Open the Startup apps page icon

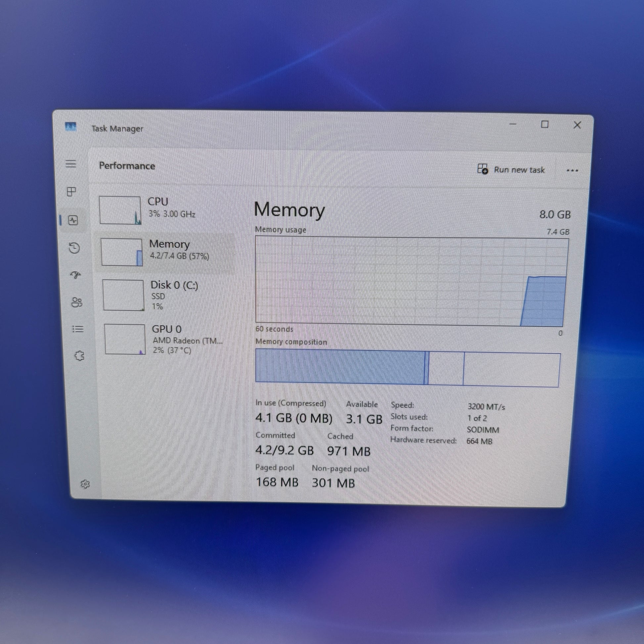(x=76, y=275)
